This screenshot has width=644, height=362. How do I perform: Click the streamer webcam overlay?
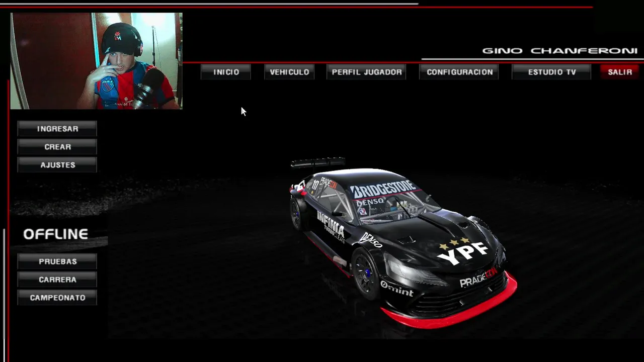pos(96,61)
